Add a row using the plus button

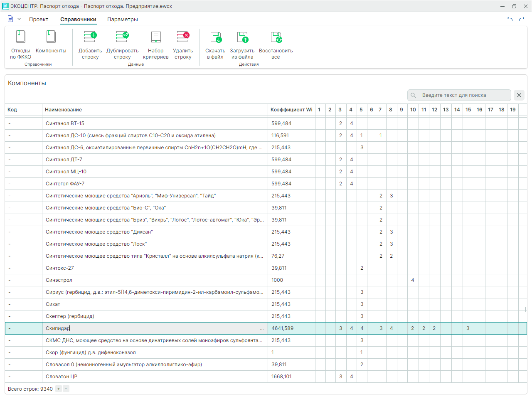pyautogui.click(x=59, y=389)
